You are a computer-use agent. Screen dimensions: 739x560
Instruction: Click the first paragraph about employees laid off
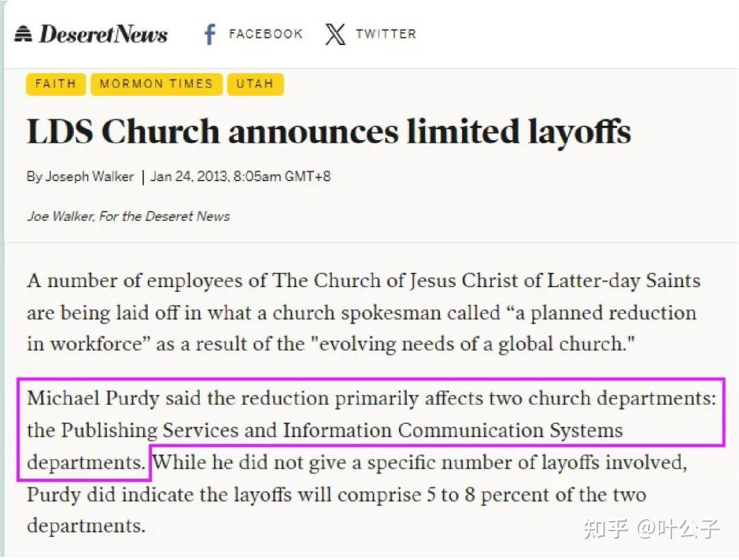coord(363,312)
